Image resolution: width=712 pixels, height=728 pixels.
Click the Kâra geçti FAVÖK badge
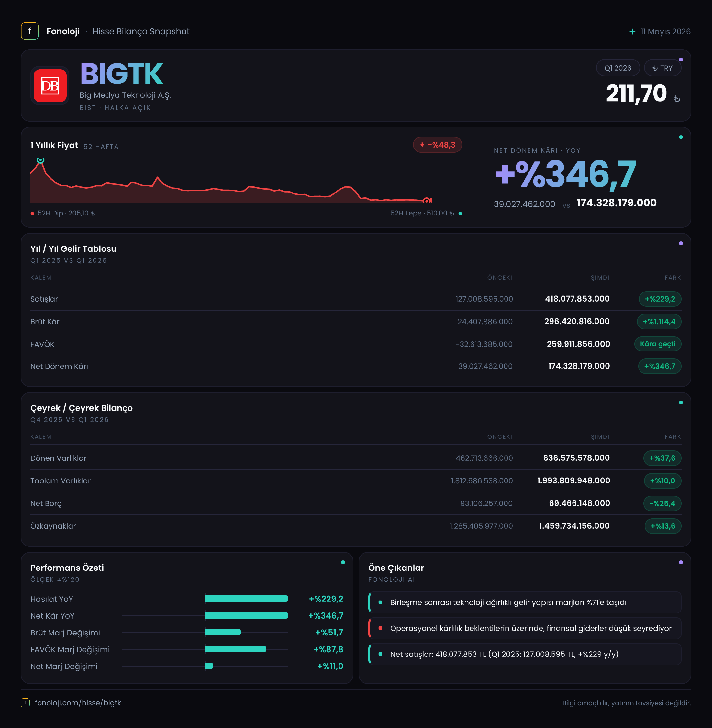click(x=657, y=344)
